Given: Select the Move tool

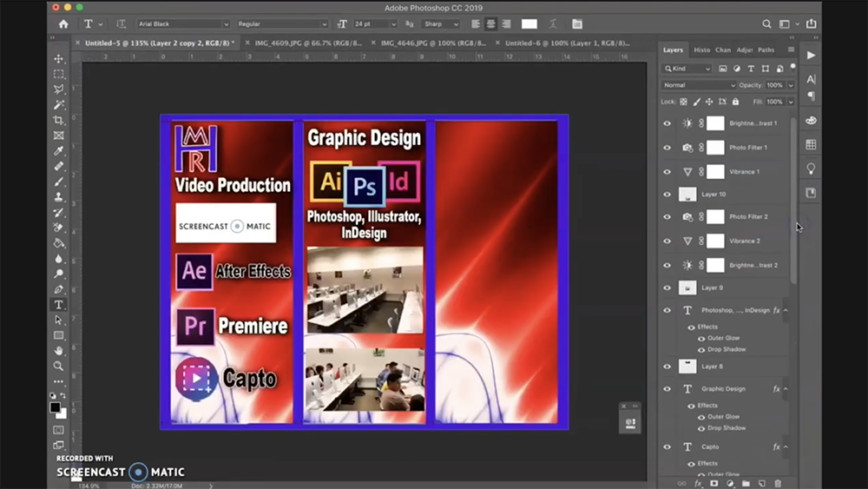Looking at the screenshot, I should pyautogui.click(x=59, y=59).
